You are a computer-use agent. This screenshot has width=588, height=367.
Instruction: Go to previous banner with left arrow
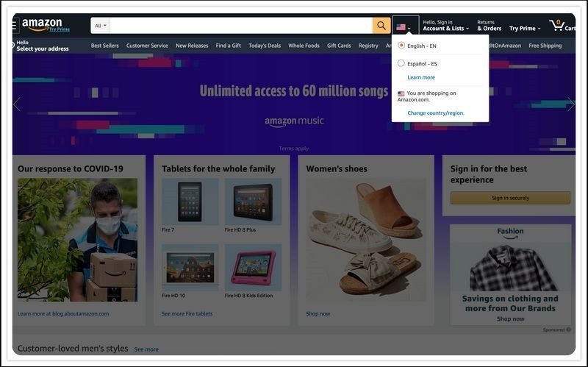(16, 104)
